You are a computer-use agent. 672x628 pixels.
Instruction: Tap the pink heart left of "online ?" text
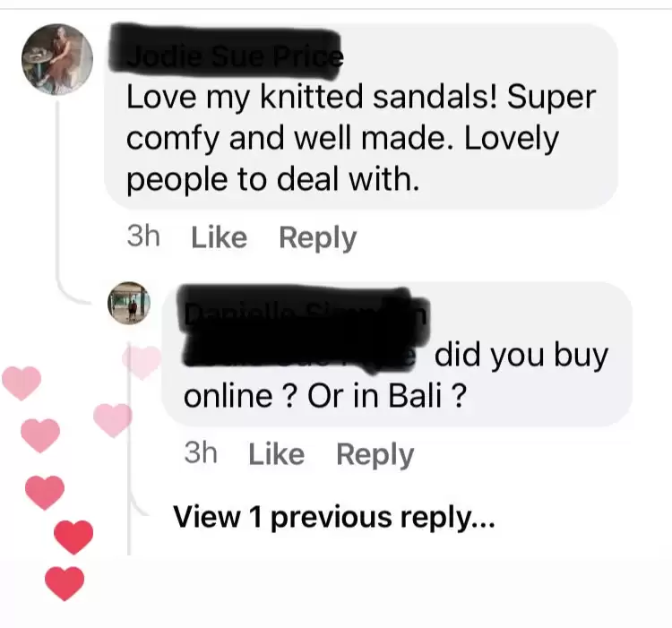(113, 420)
